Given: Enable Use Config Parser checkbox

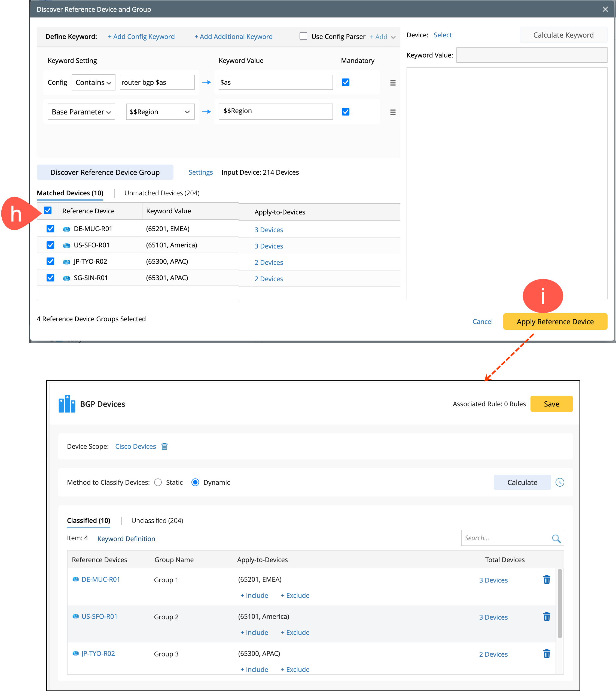Looking at the screenshot, I should [x=303, y=36].
